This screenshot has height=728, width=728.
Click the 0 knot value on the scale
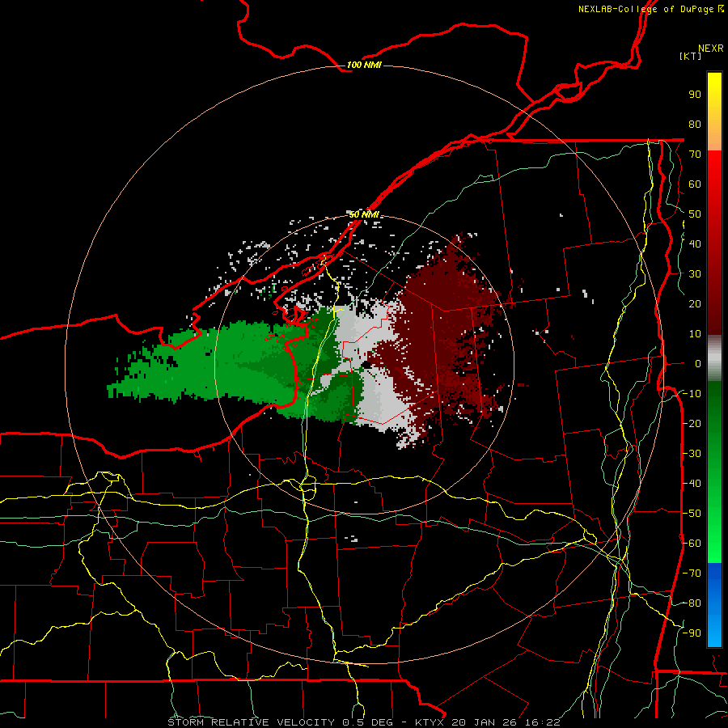[698, 364]
